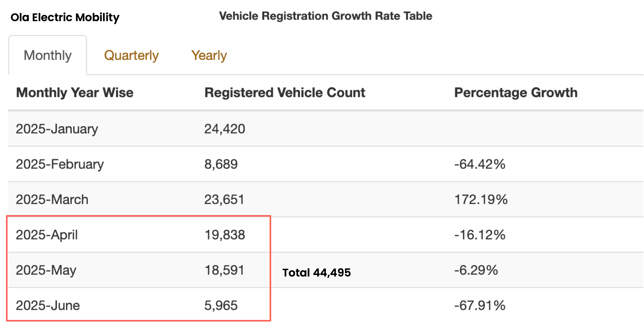Switch to the Monthly tab
Viewport: 644px width, 325px height.
coord(48,55)
